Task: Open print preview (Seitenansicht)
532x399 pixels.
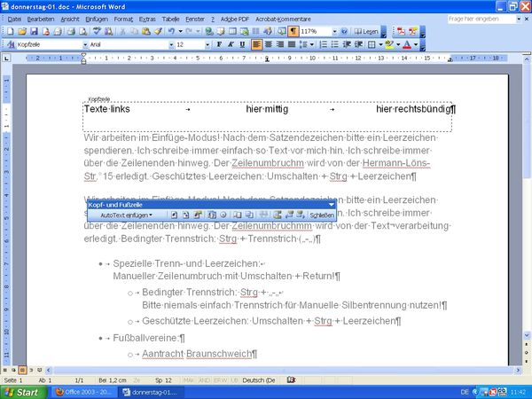Action: pos(82,32)
